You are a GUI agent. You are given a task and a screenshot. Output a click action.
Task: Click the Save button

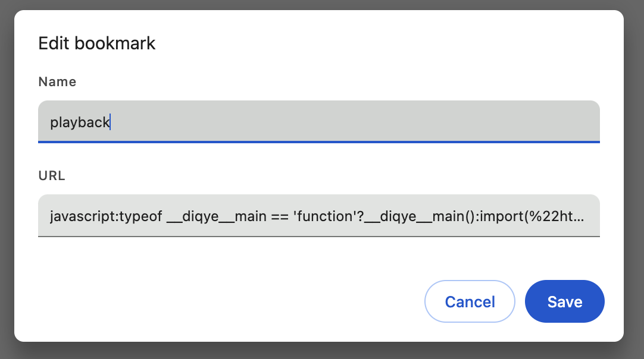pyautogui.click(x=564, y=301)
